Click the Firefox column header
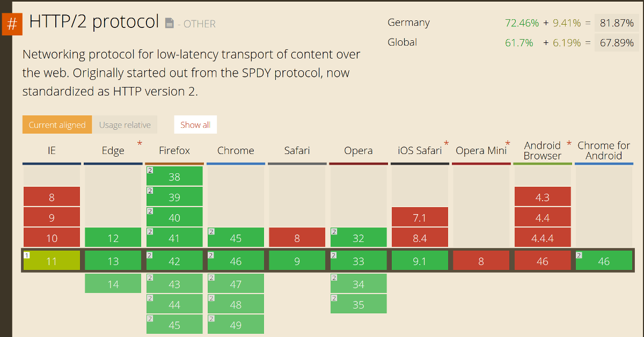The image size is (644, 337). (174, 150)
